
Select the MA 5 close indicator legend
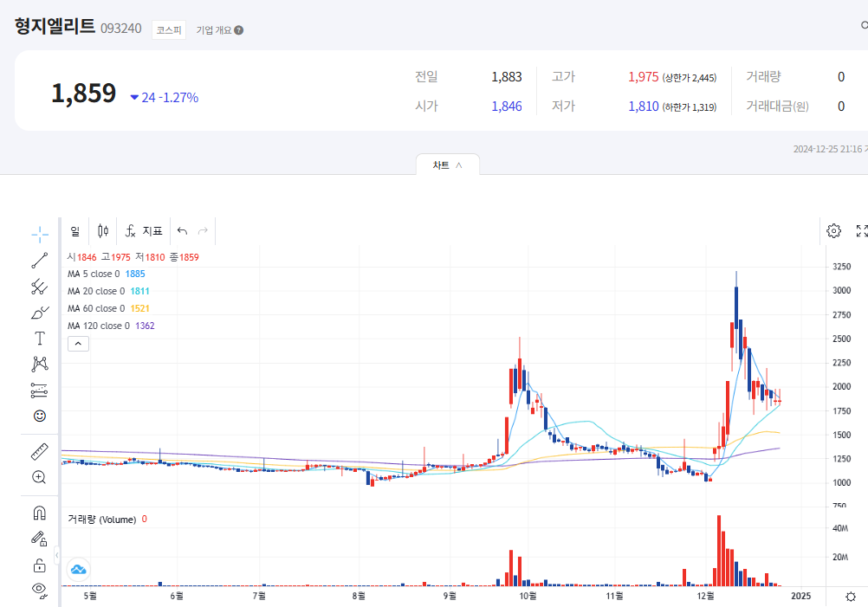[x=107, y=274]
